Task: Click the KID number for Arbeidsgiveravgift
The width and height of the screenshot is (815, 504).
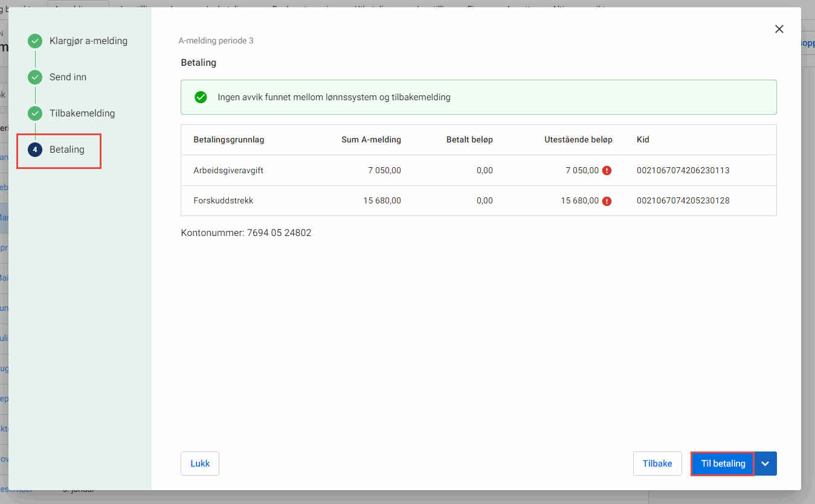Action: (683, 171)
